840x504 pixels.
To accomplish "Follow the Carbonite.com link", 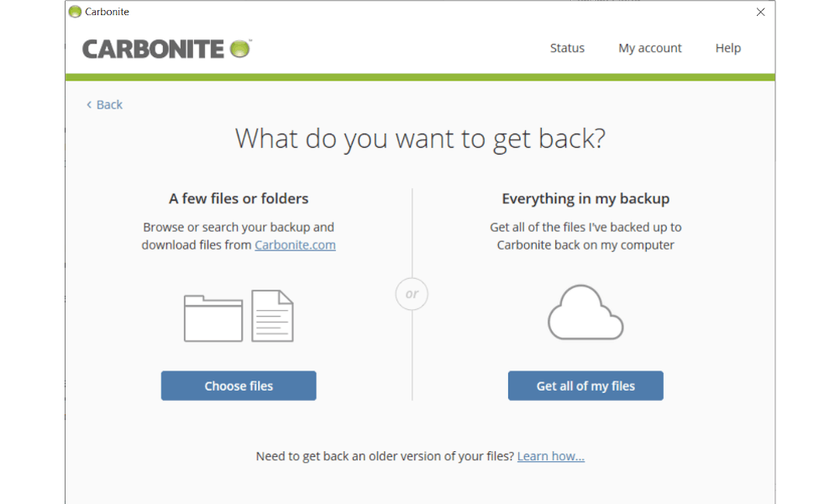I will tap(295, 245).
